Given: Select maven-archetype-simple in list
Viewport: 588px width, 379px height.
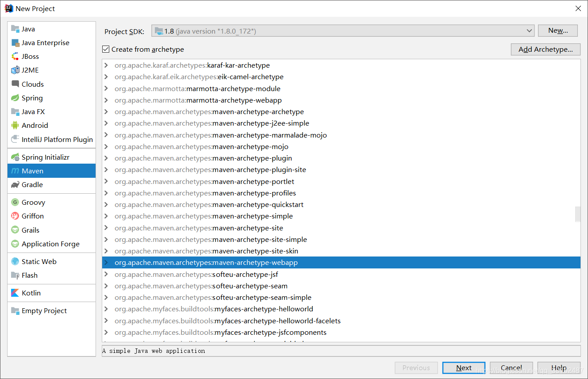Looking at the screenshot, I should (x=341, y=216).
